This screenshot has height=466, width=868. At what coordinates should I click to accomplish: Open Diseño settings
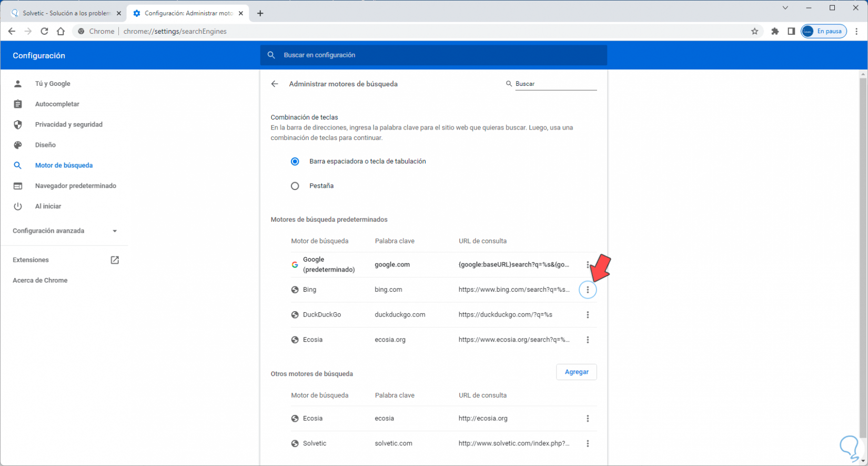(45, 145)
